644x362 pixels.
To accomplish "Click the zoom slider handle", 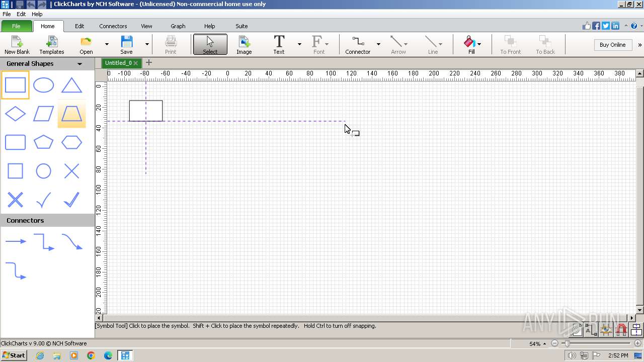I will coord(567,343).
